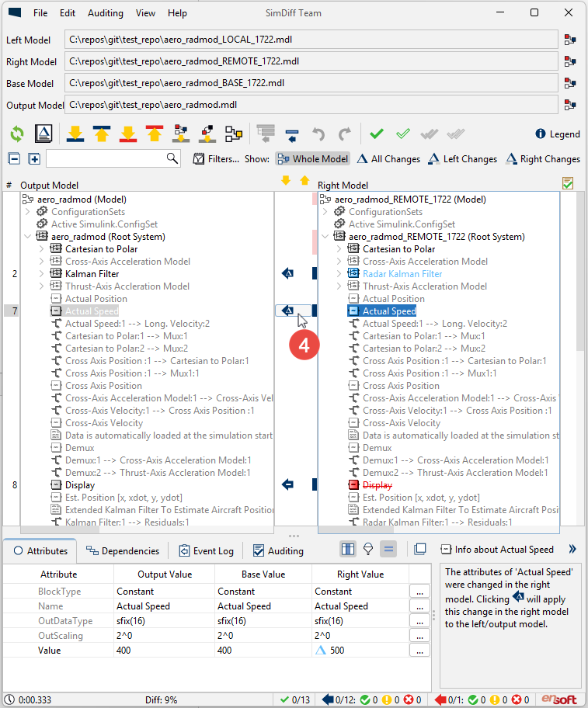Click the green checklist icon above right scrollbar
This screenshot has height=708, width=588.
(x=568, y=183)
